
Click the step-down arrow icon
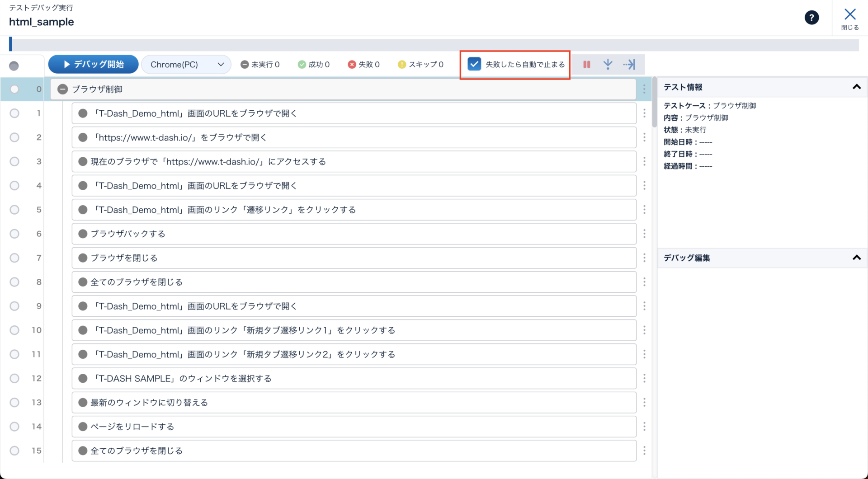608,65
